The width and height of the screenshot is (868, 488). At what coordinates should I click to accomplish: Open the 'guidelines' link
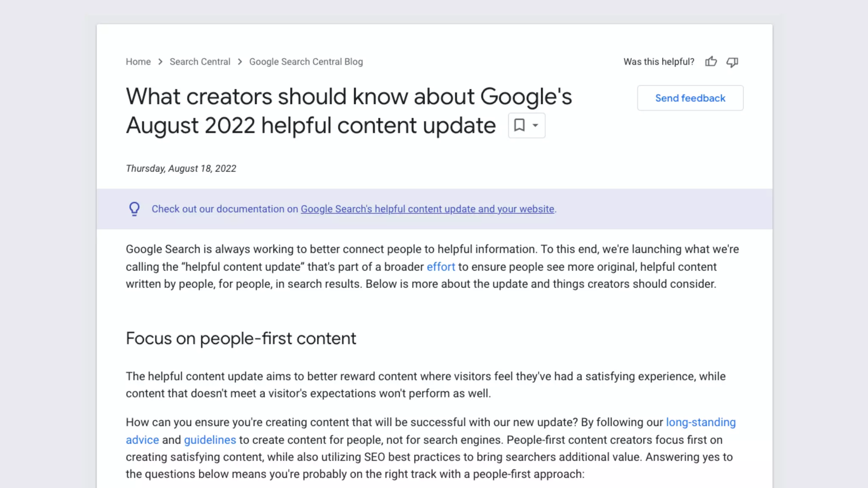click(x=210, y=440)
